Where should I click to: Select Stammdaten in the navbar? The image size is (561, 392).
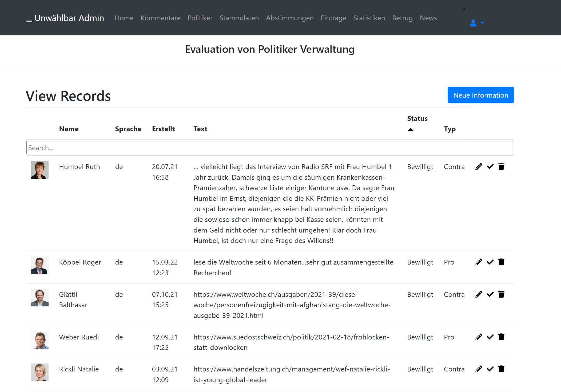click(x=239, y=18)
